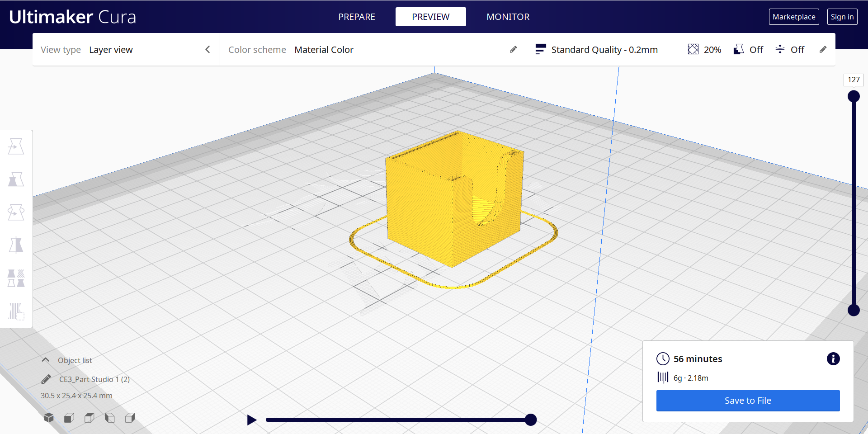Collapse the Object list
The width and height of the screenshot is (868, 434).
pyautogui.click(x=46, y=360)
